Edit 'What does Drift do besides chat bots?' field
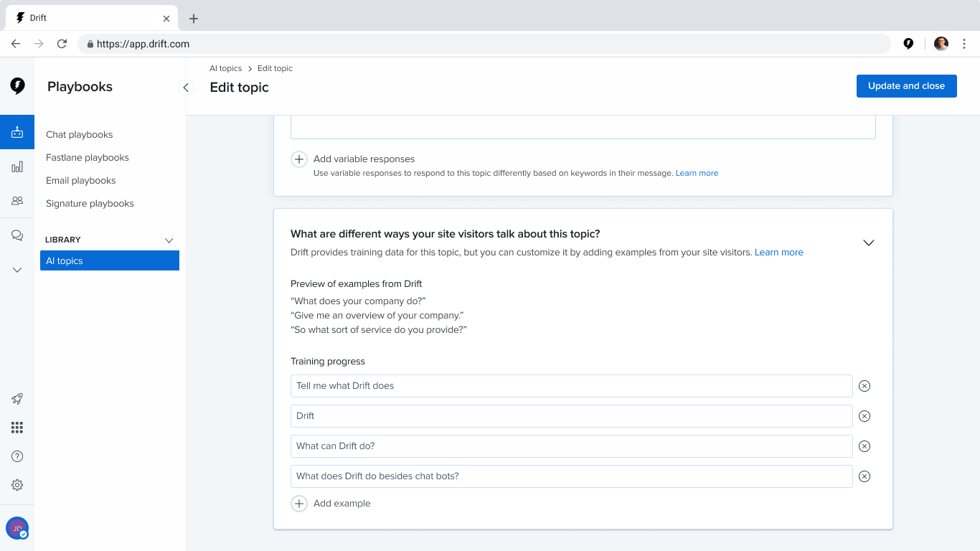This screenshot has height=551, width=980. tap(572, 476)
